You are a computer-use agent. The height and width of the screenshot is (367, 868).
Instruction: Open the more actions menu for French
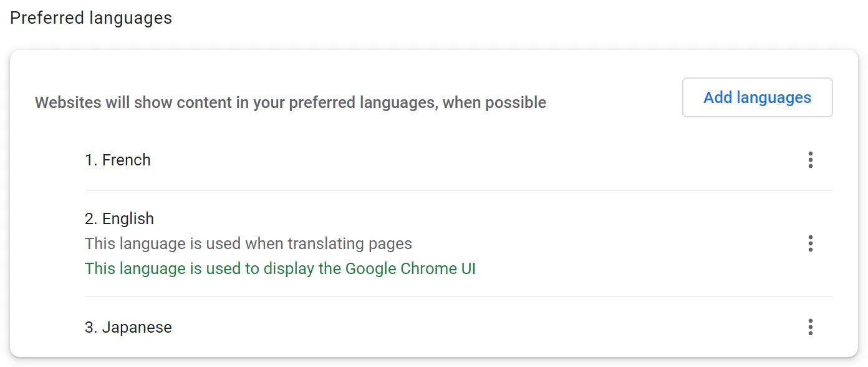[x=810, y=160]
